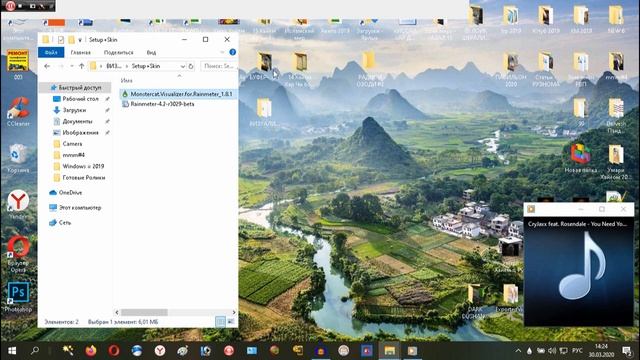640x360 pixels.
Task: Select Сеть in navigation pane
Action: pos(64,223)
